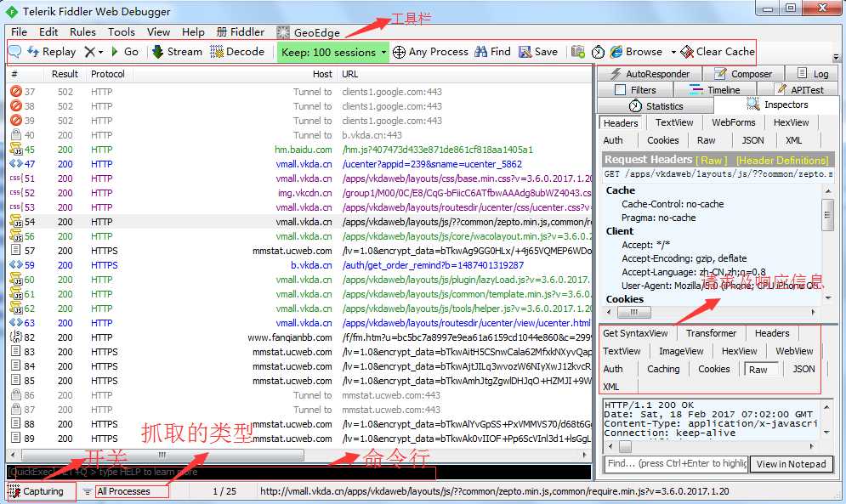
Task: Open the Edit menu
Action: pyautogui.click(x=48, y=32)
